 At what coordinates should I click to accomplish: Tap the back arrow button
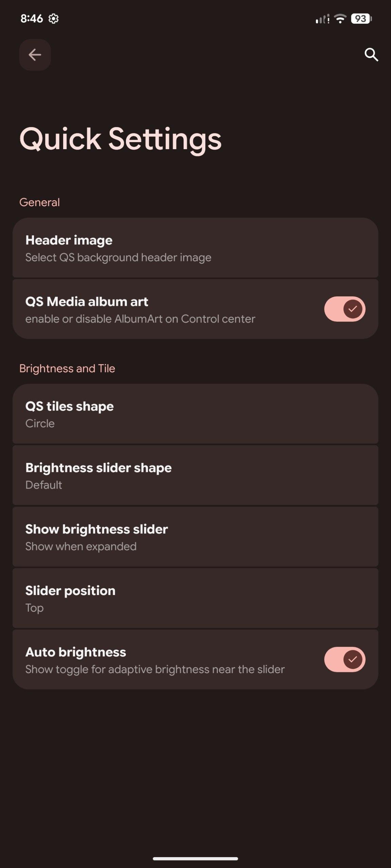[x=35, y=55]
